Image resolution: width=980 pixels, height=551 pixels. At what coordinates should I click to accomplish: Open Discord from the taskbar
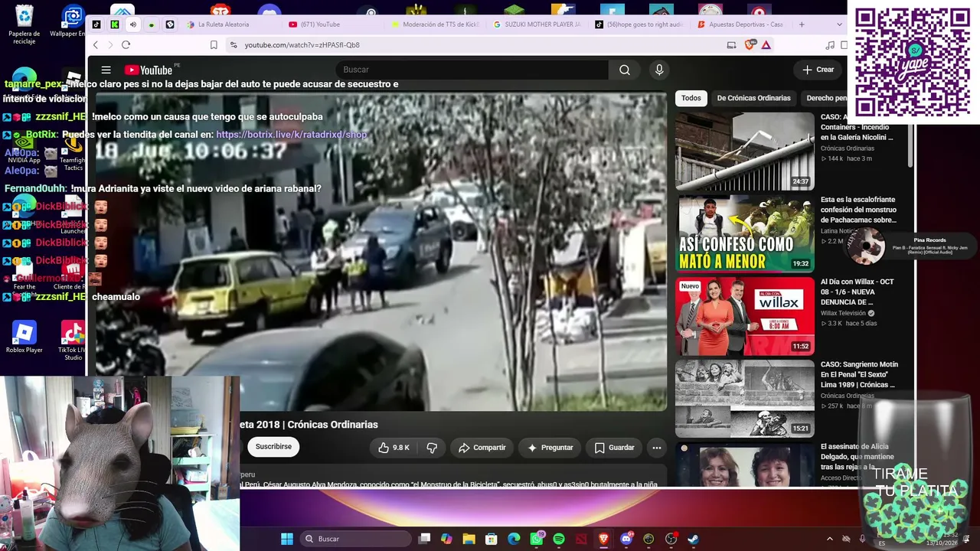[x=626, y=539]
